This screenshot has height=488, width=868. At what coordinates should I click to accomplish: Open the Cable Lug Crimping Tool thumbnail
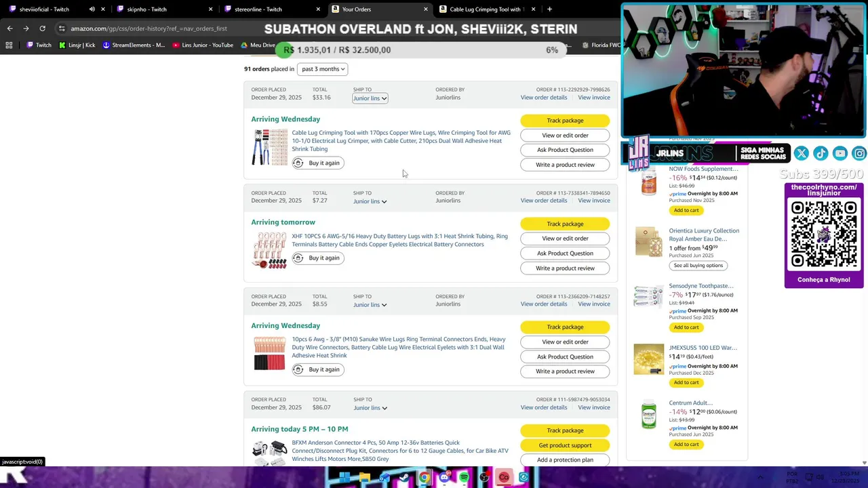269,147
